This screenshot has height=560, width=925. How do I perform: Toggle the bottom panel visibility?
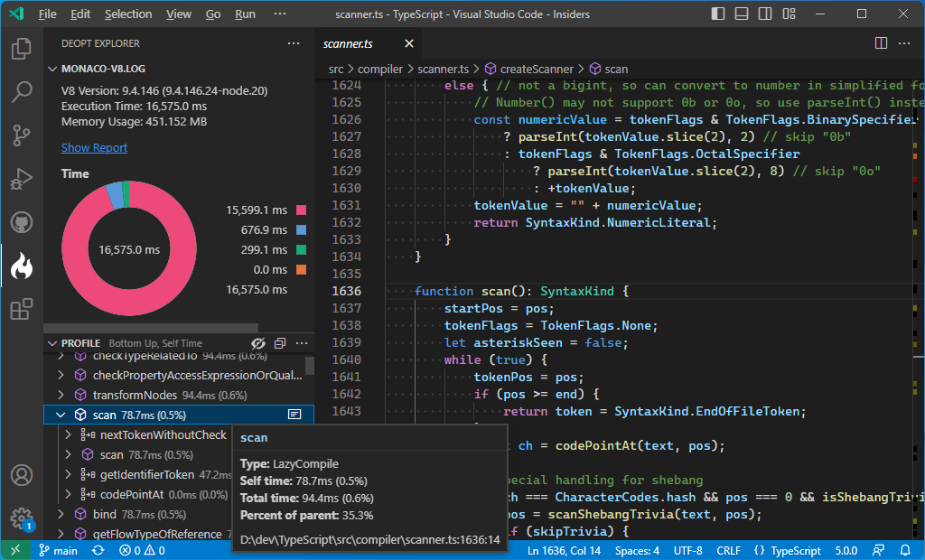click(742, 14)
